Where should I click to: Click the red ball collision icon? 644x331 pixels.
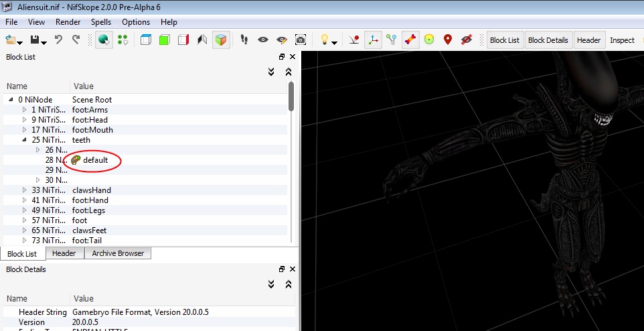click(354, 40)
